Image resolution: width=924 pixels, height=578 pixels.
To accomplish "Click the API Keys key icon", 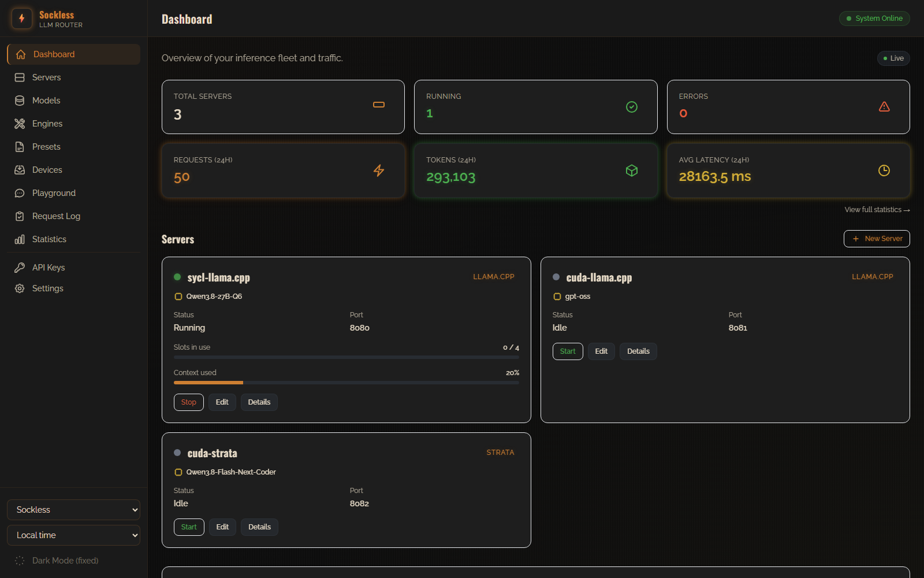I will point(20,268).
